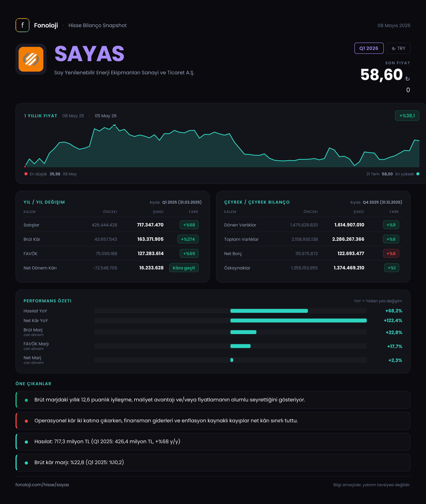Viewport: 426px width, 504px height.
Task: Click the Q4 2025 (31.12.2025) comparison label
Action: pyautogui.click(x=383, y=202)
